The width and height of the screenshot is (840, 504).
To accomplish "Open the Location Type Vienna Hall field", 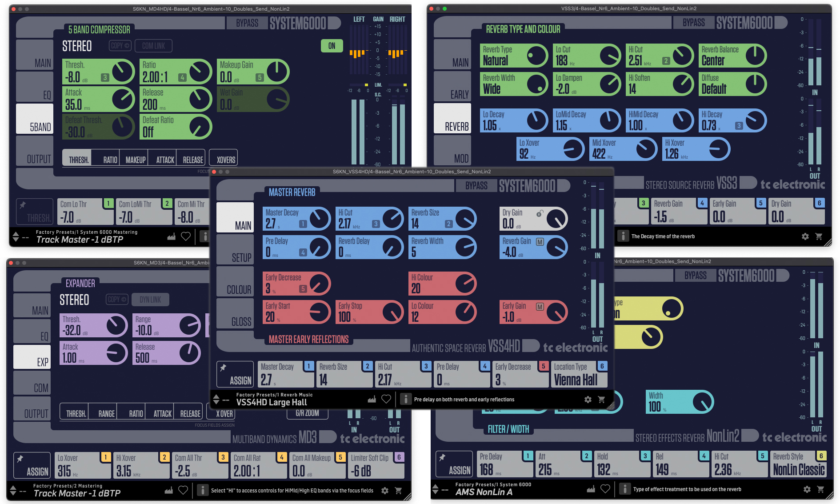I will [x=579, y=375].
